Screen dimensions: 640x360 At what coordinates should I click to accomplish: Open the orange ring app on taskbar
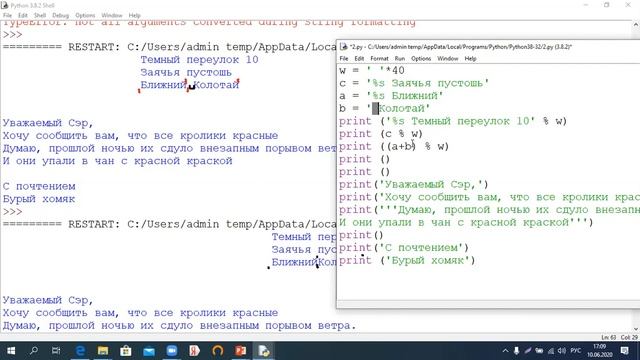[x=218, y=351]
